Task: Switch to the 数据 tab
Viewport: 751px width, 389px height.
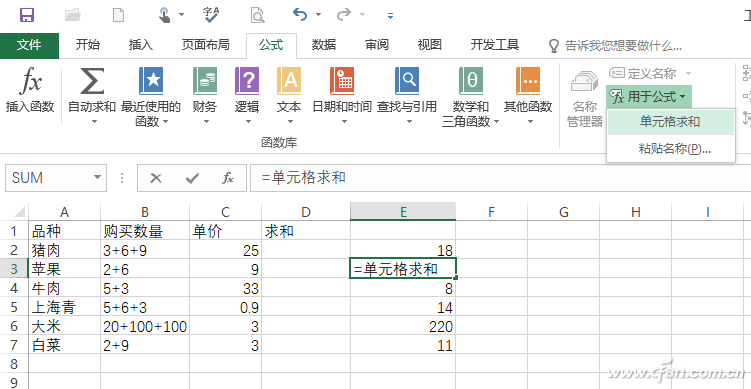Action: pos(324,46)
